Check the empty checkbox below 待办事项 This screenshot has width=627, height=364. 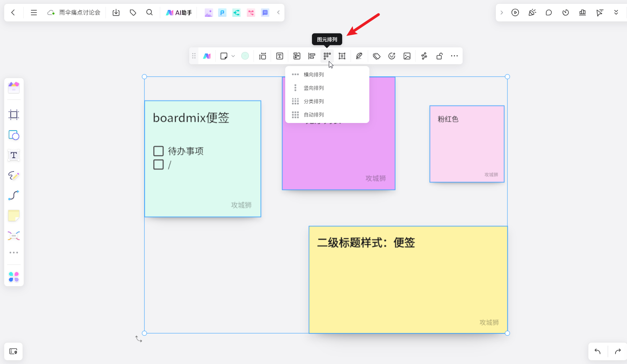(158, 164)
